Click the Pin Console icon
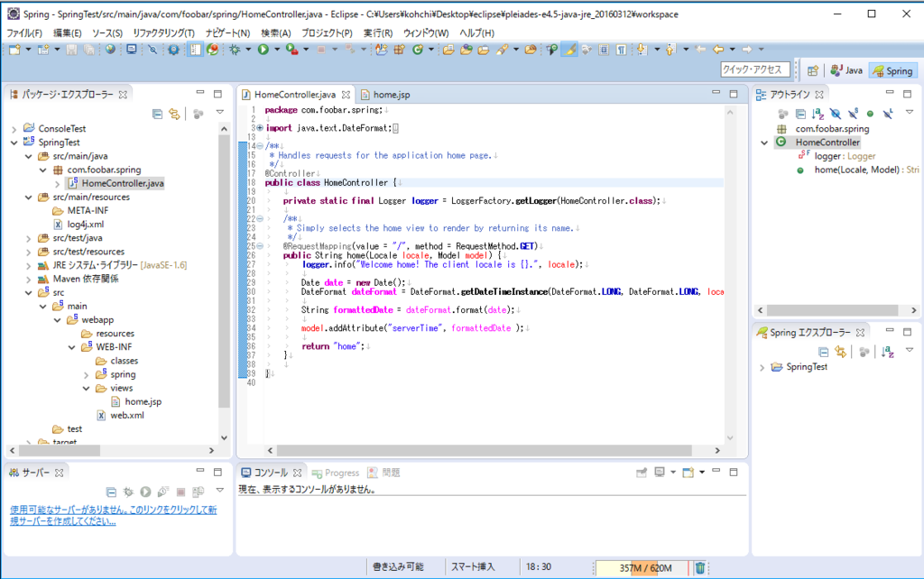Viewport: 924px width, 579px height. click(x=642, y=473)
